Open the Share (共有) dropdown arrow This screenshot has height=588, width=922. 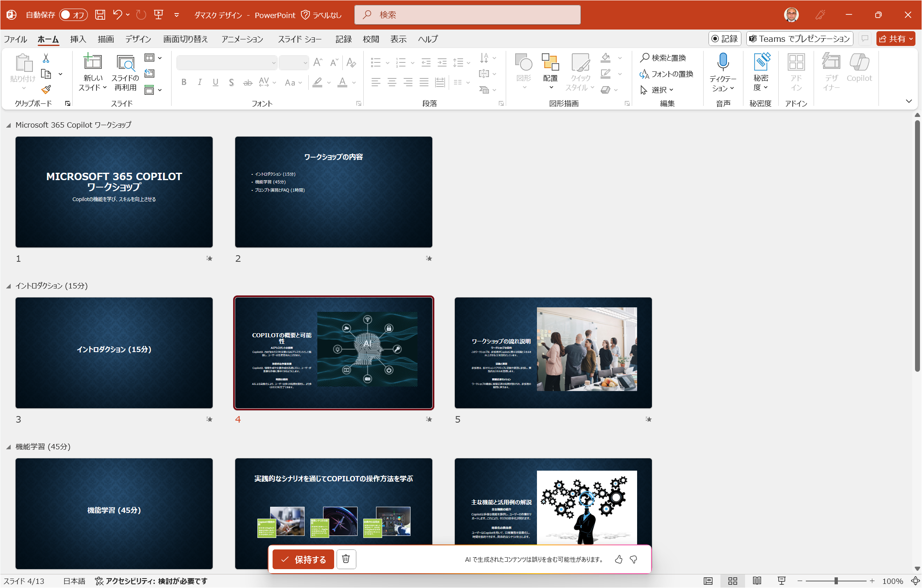911,39
